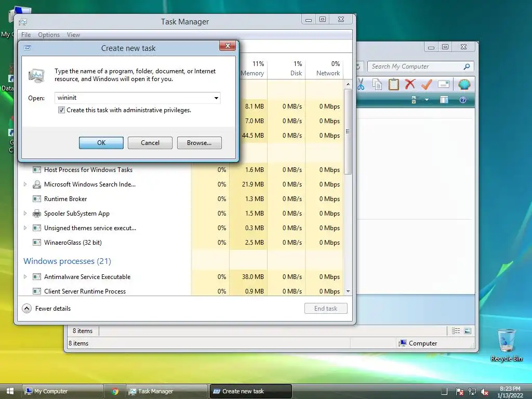Image resolution: width=532 pixels, height=399 pixels.
Task: Click the red X Delete icon
Action: (x=410, y=84)
